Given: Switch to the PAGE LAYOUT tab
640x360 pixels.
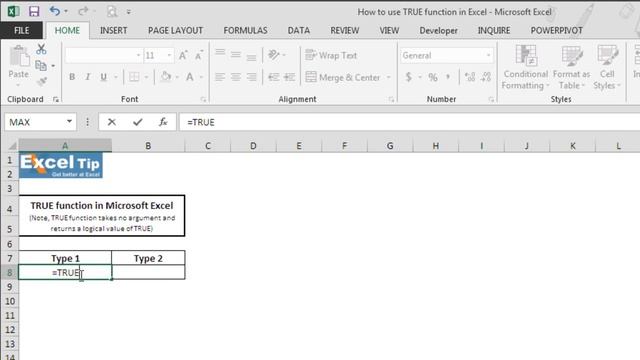Looking at the screenshot, I should pyautogui.click(x=175, y=31).
